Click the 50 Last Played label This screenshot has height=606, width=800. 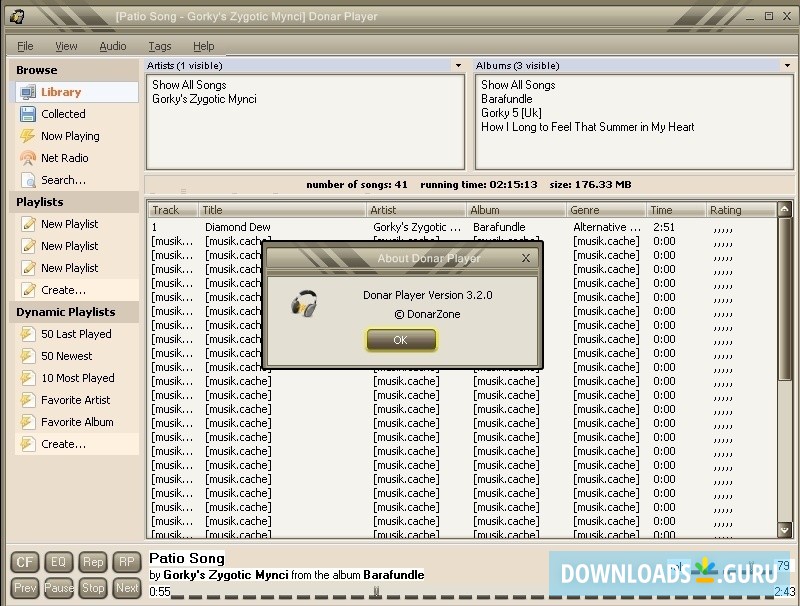[76, 334]
